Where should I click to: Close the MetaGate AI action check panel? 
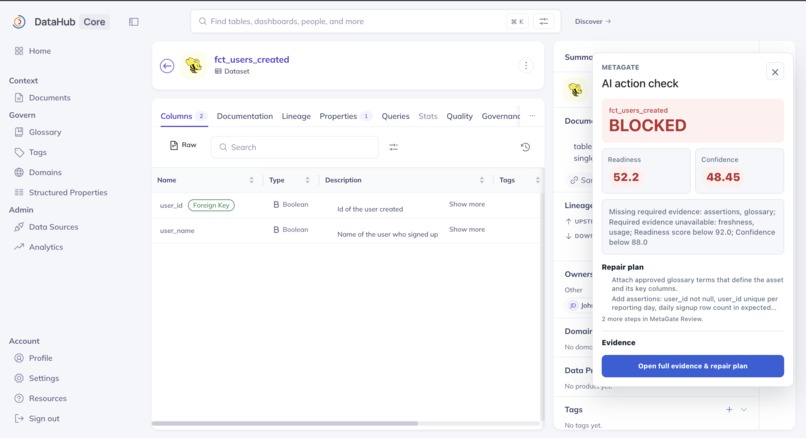(x=775, y=72)
